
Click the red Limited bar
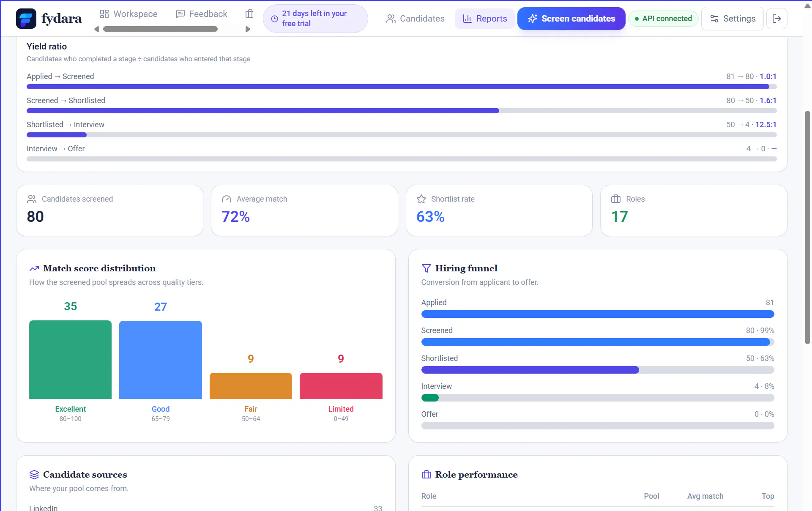point(341,386)
